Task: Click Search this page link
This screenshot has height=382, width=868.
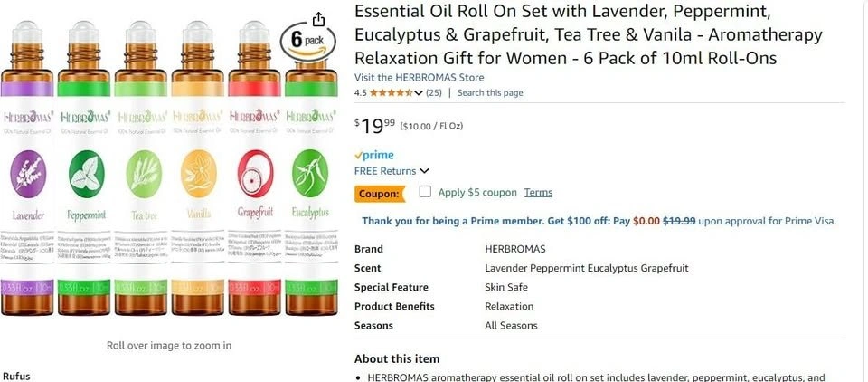Action: (x=490, y=92)
